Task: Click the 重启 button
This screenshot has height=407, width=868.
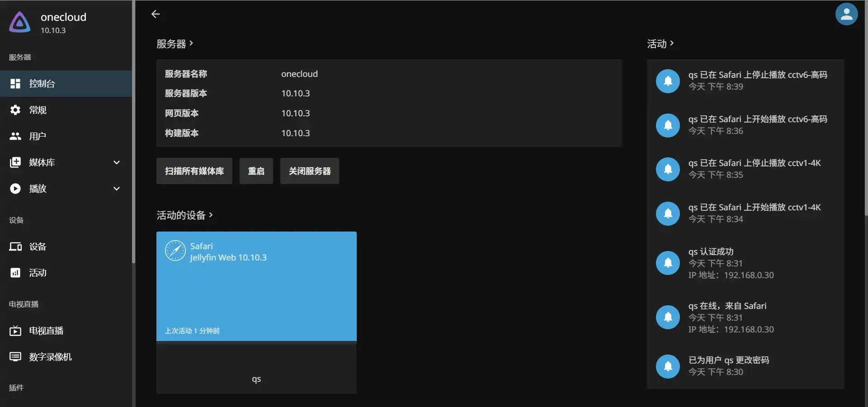Action: tap(256, 171)
